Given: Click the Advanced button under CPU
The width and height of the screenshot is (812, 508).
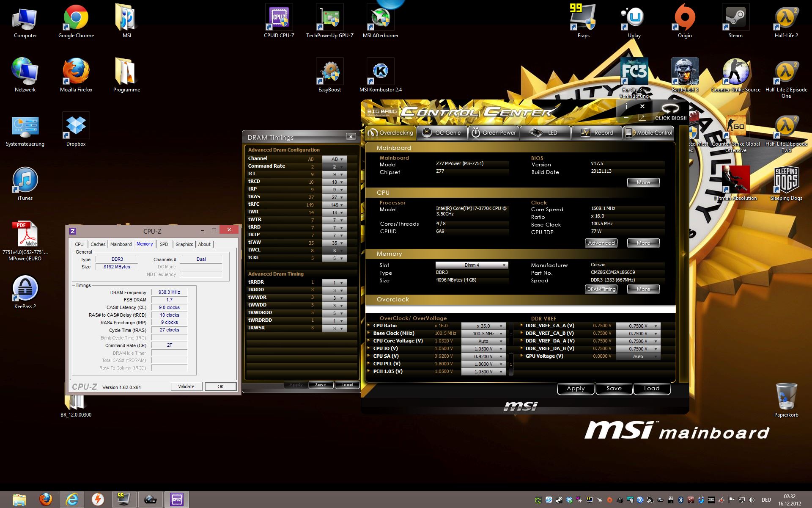Looking at the screenshot, I should [x=601, y=243].
